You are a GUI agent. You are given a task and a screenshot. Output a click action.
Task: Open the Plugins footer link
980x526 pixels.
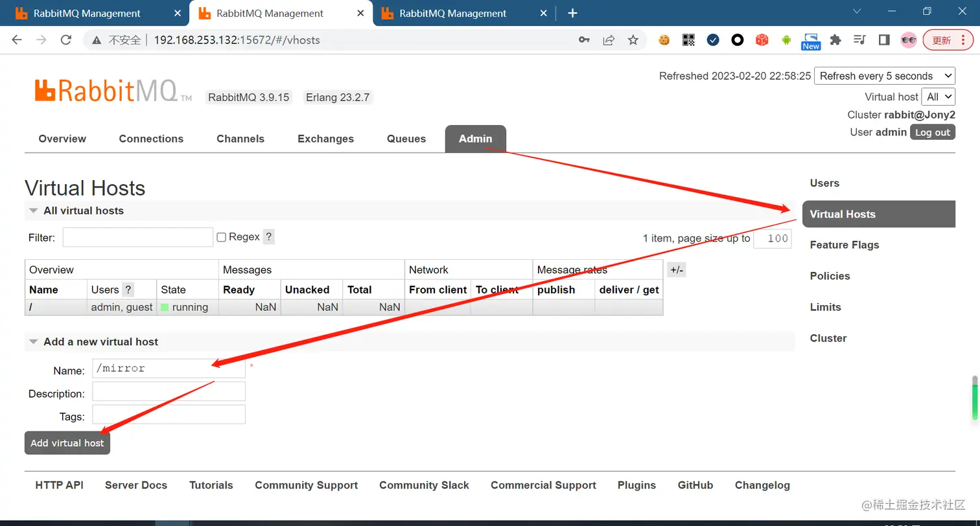pos(636,485)
